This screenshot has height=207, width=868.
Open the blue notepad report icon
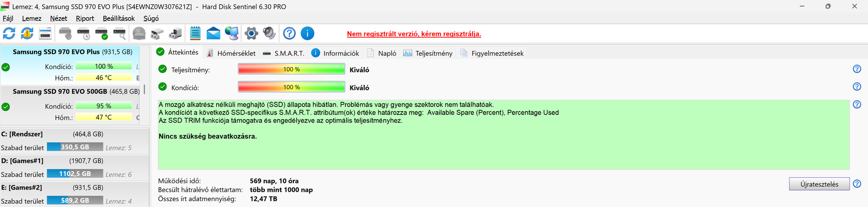click(195, 33)
